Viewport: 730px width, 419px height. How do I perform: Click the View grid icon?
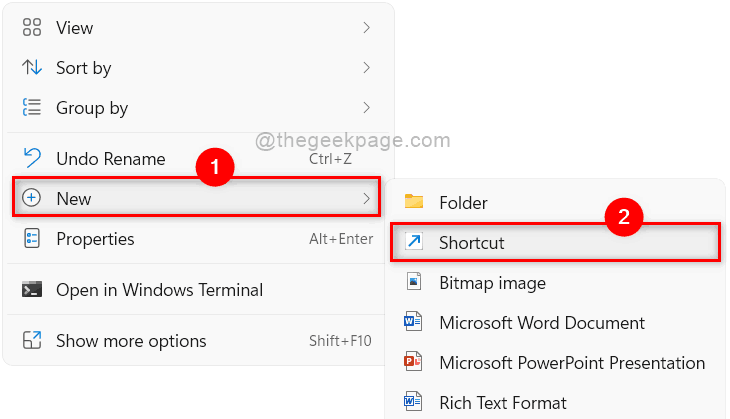pyautogui.click(x=32, y=28)
